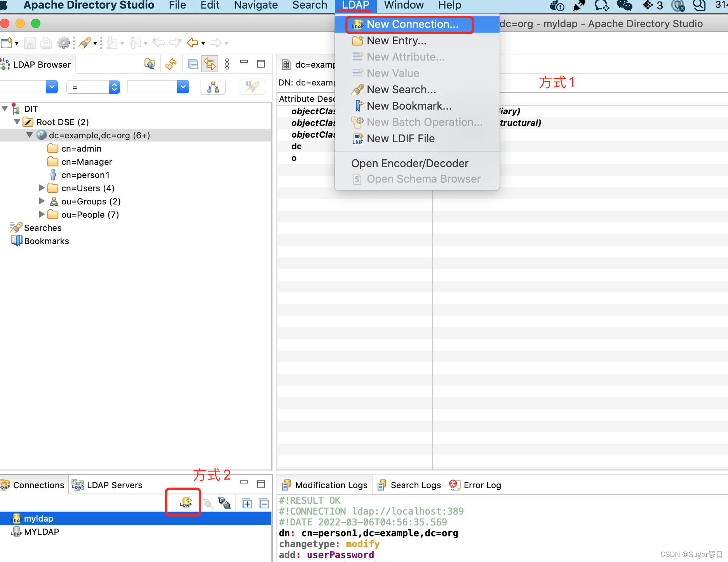The image size is (728, 562).
Task: Toggle Link with Editor in LDAP Browser
Action: click(210, 64)
